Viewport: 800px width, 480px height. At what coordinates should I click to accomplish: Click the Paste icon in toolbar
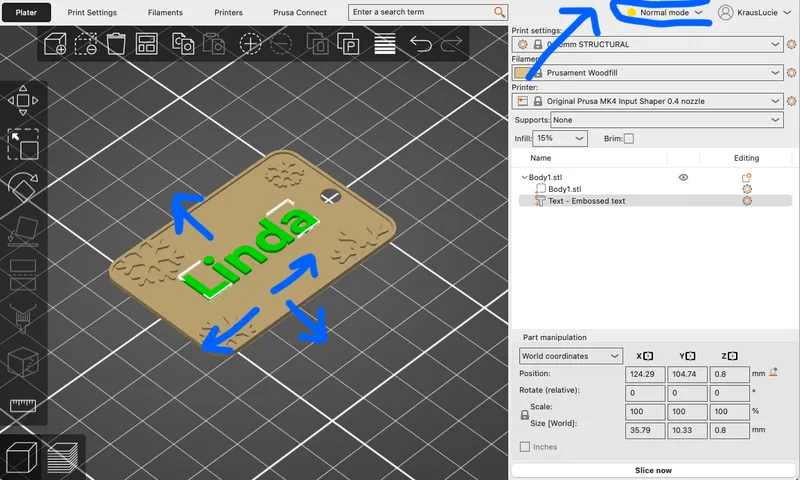click(x=214, y=44)
